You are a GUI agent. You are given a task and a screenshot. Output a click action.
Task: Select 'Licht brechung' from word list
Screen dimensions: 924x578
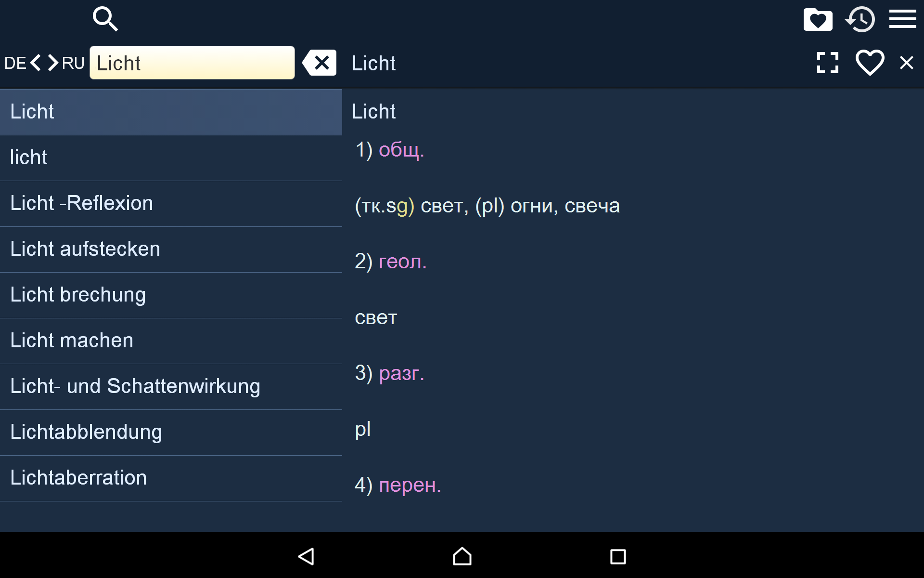tap(171, 295)
